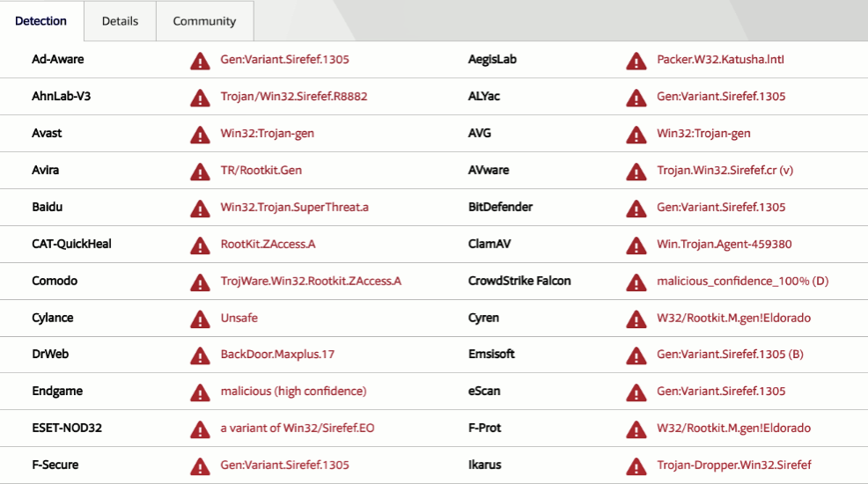Click the alert icon next to ESET-NOD32

pos(200,429)
